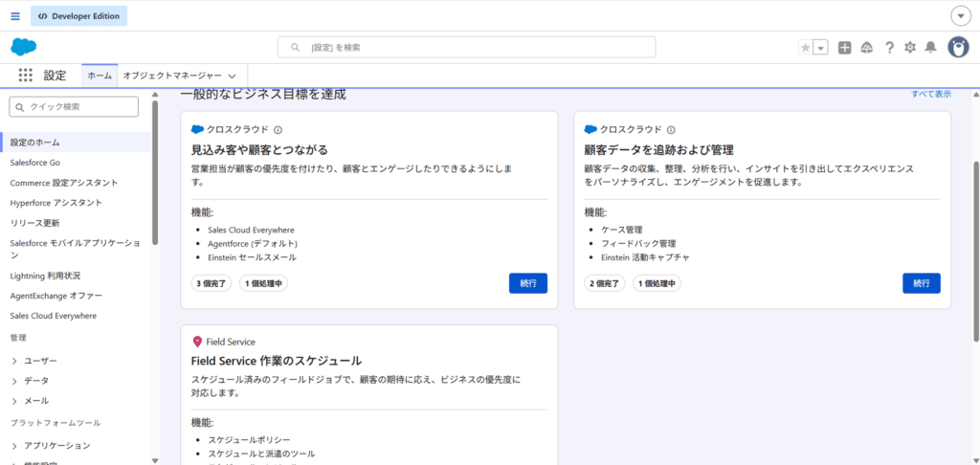Select 設定のホーム in the sidebar
This screenshot has width=980, height=465.
pyautogui.click(x=75, y=143)
